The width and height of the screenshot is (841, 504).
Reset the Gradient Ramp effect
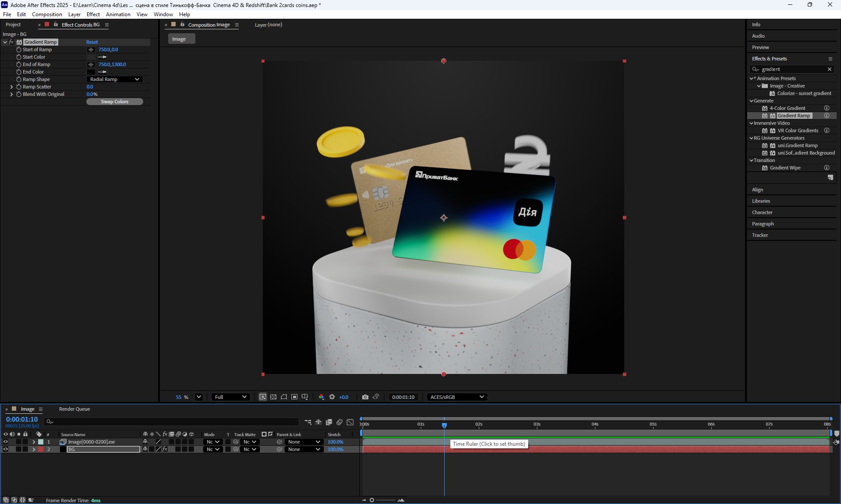(x=92, y=42)
